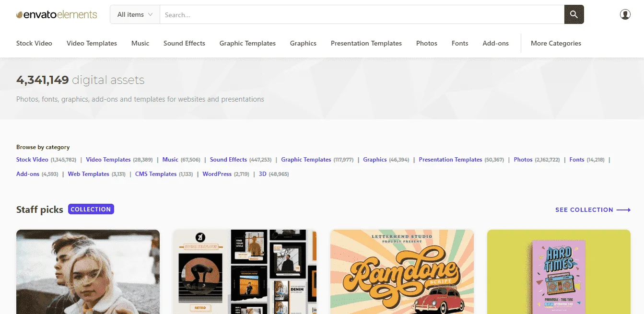The image size is (644, 314).
Task: Browse Stock Video category link (1,345,782)
Action: [x=32, y=160]
